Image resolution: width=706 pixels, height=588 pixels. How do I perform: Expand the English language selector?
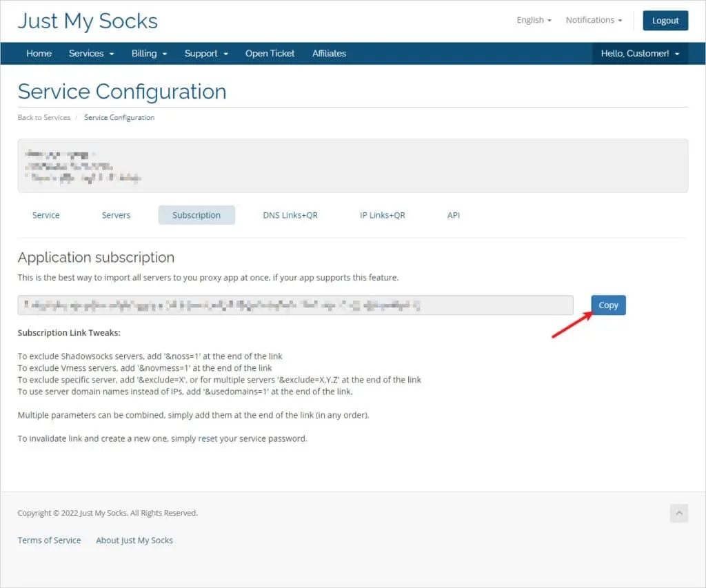point(534,21)
